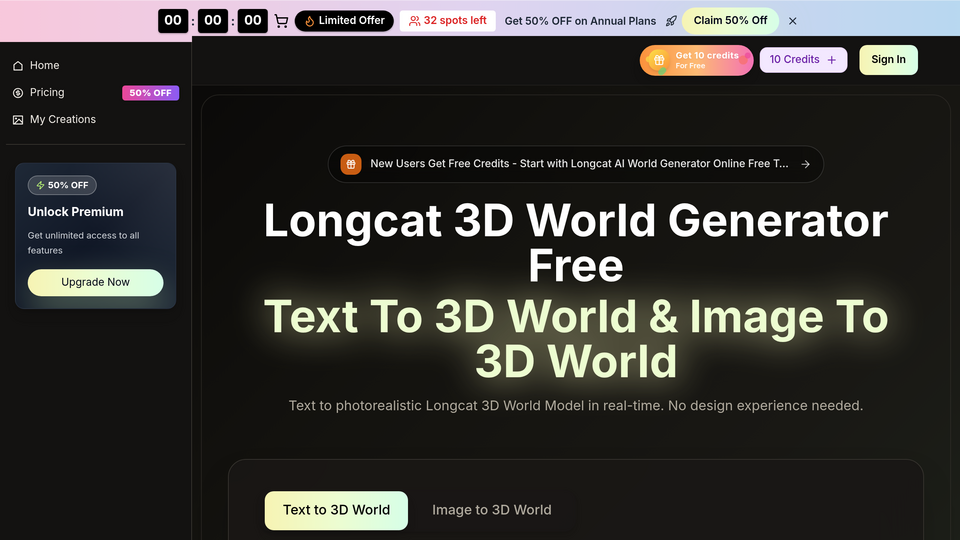Click Get unlimited access to all features text
960x540 pixels.
(83, 242)
